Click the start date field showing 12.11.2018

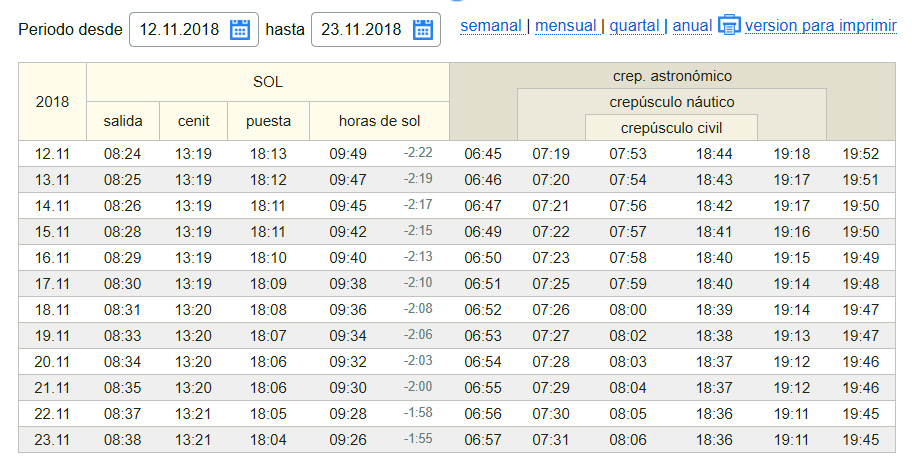pos(180,30)
